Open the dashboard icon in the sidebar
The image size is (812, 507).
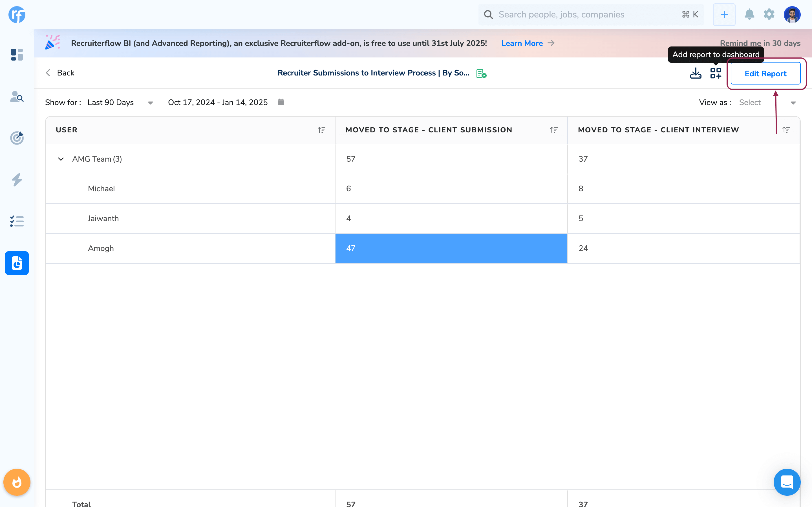(x=17, y=54)
